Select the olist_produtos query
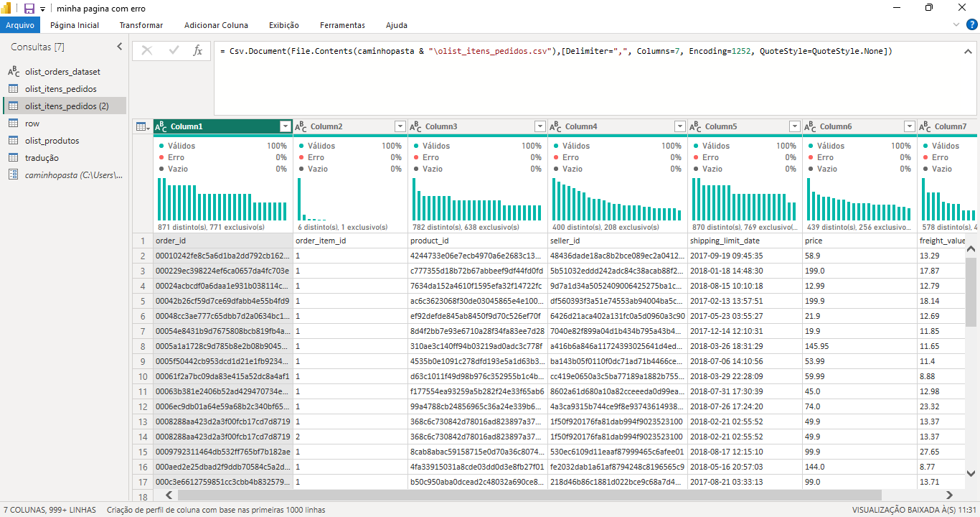The width and height of the screenshot is (980, 517). (65, 141)
